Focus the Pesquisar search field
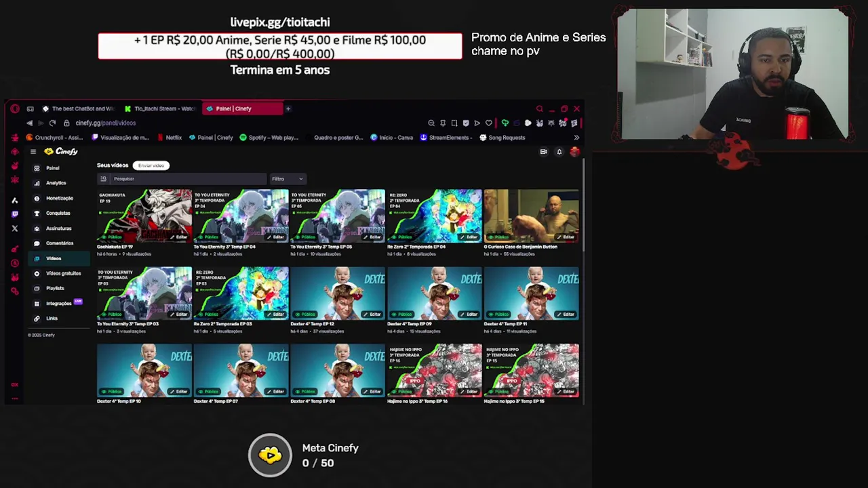The width and height of the screenshot is (868, 488). (182, 179)
